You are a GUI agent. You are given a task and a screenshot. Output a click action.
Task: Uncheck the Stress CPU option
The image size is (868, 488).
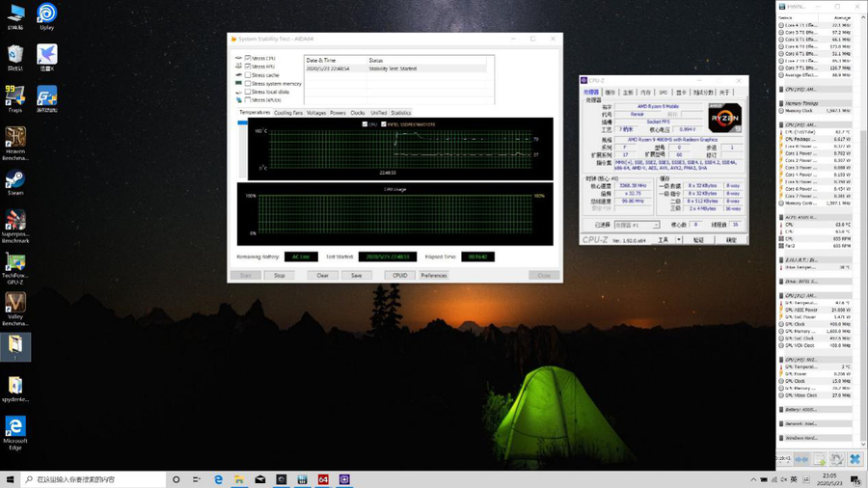[248, 58]
